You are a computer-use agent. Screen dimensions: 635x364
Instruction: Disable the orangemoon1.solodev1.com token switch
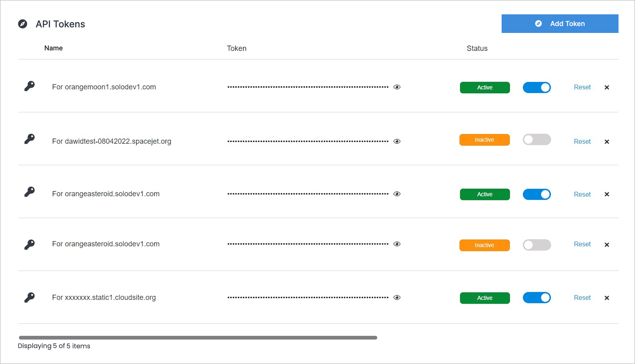537,87
